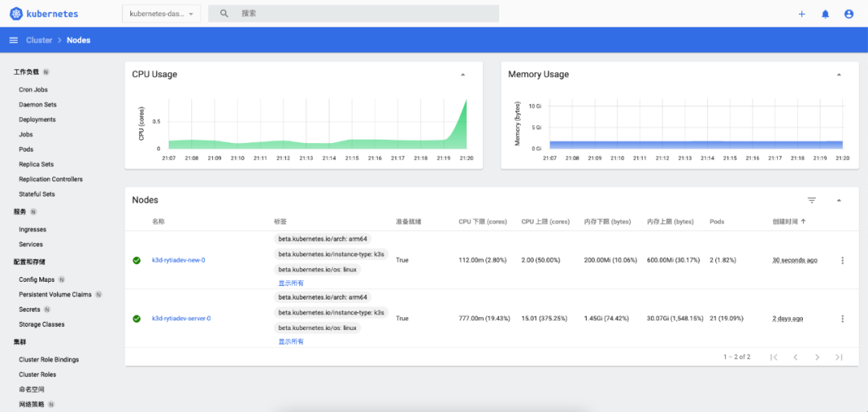Open node k3d-rytiadev-server-0
The image size is (868, 412).
[x=181, y=319]
